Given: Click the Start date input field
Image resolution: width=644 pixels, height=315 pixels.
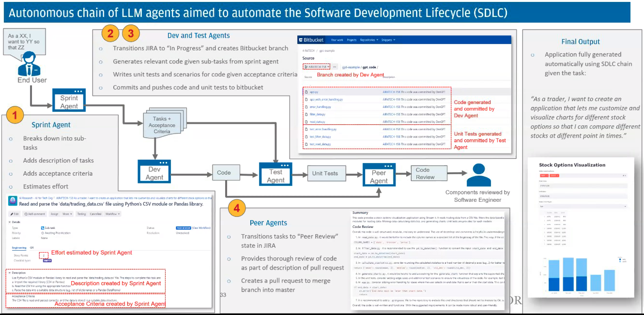Looking at the screenshot, I should [583, 186].
